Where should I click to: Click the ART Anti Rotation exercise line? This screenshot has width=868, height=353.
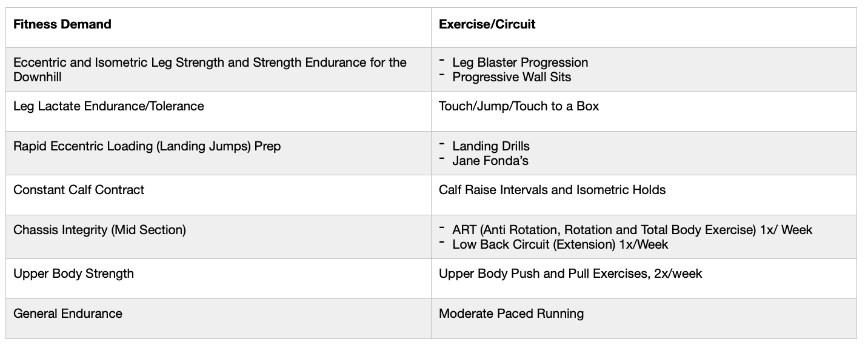point(632,230)
